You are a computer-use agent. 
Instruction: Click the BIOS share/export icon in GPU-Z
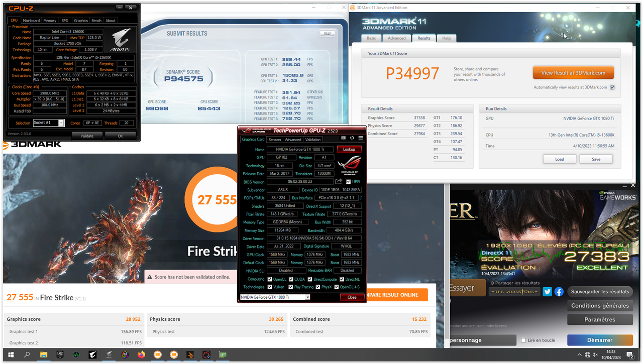point(339,181)
